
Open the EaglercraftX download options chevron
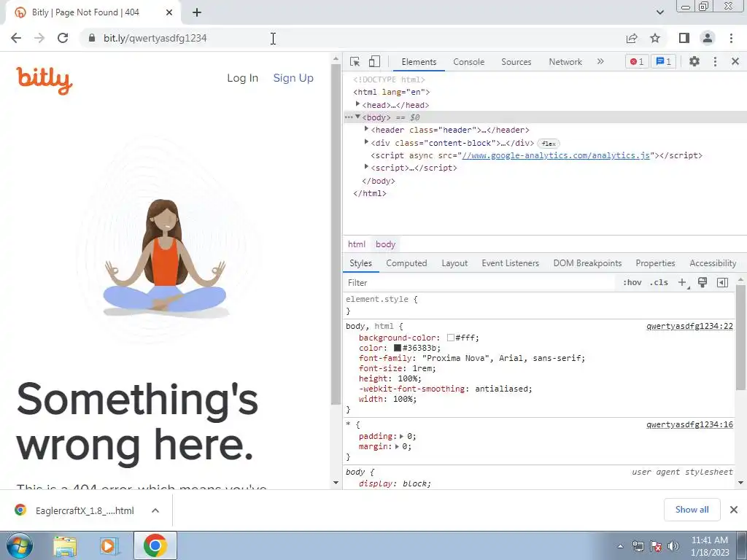[155, 510]
